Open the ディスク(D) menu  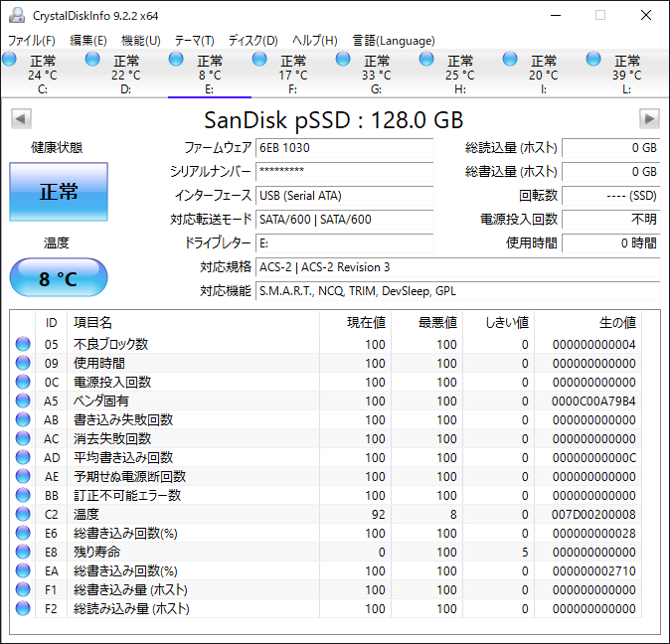coord(252,41)
